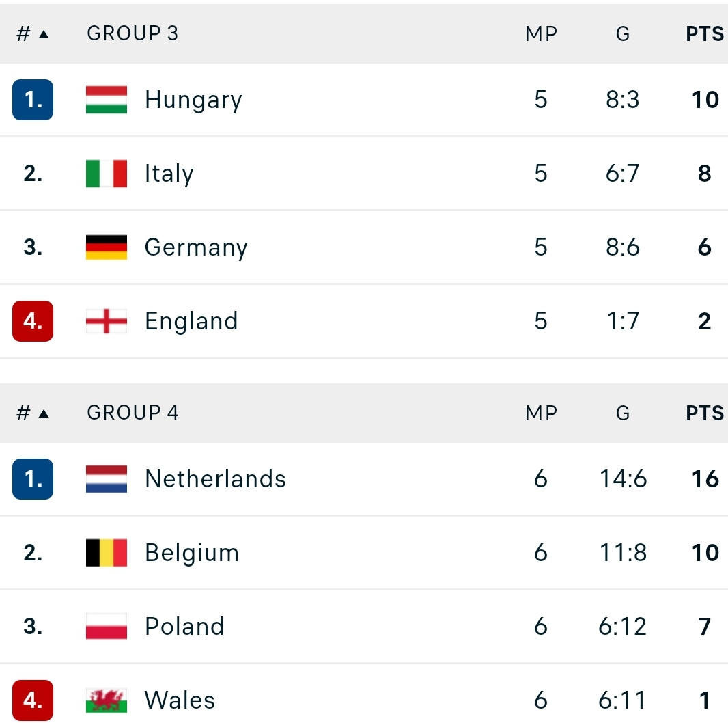Toggle rank sort arrow in Group 4 header
The image size is (728, 723).
pyautogui.click(x=44, y=413)
